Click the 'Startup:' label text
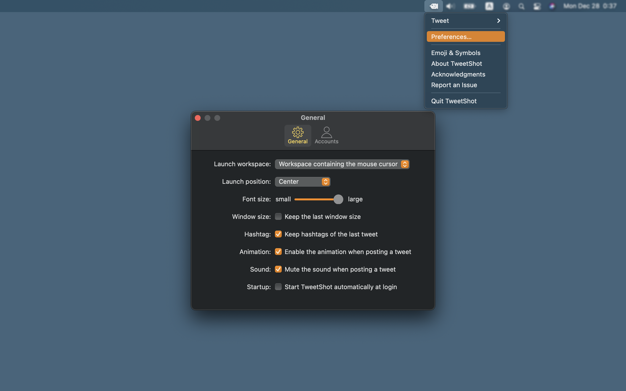Viewport: 626px width, 391px height. pyautogui.click(x=259, y=287)
